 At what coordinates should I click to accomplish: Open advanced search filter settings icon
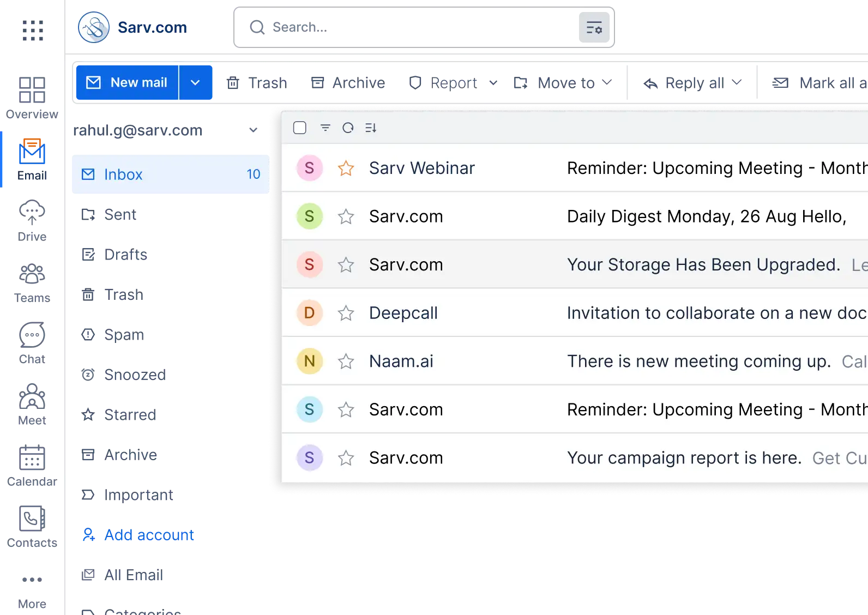tap(594, 27)
